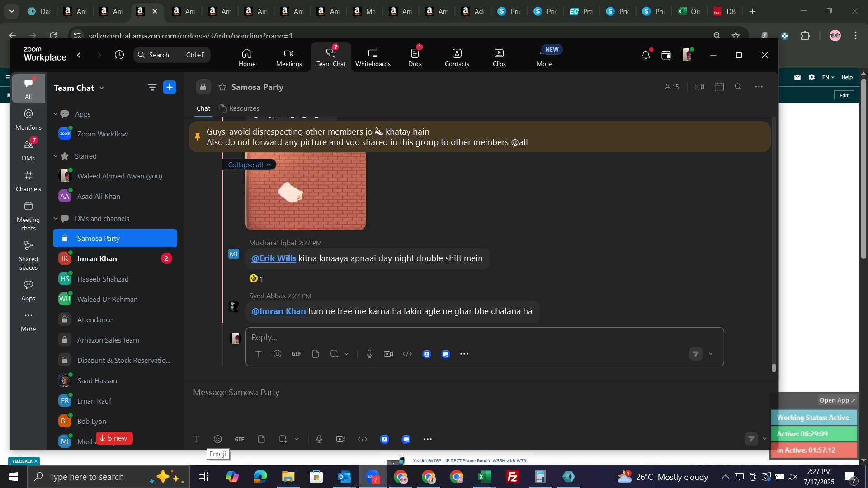Open Zoom Workflow app chat

click(x=115, y=134)
